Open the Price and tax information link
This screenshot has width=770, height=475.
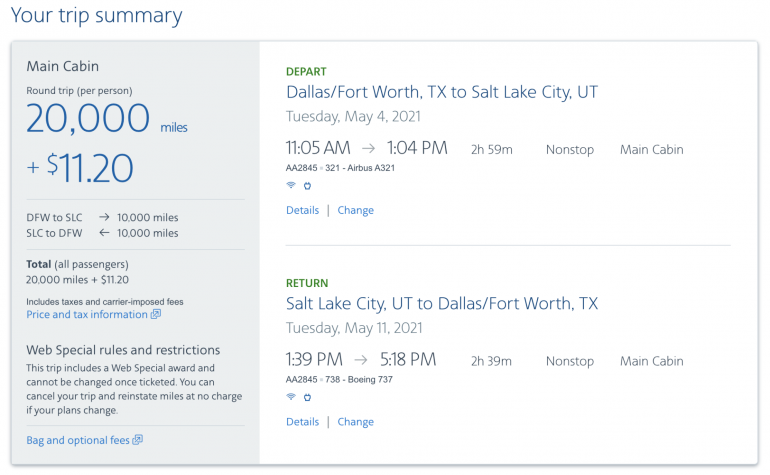(87, 315)
